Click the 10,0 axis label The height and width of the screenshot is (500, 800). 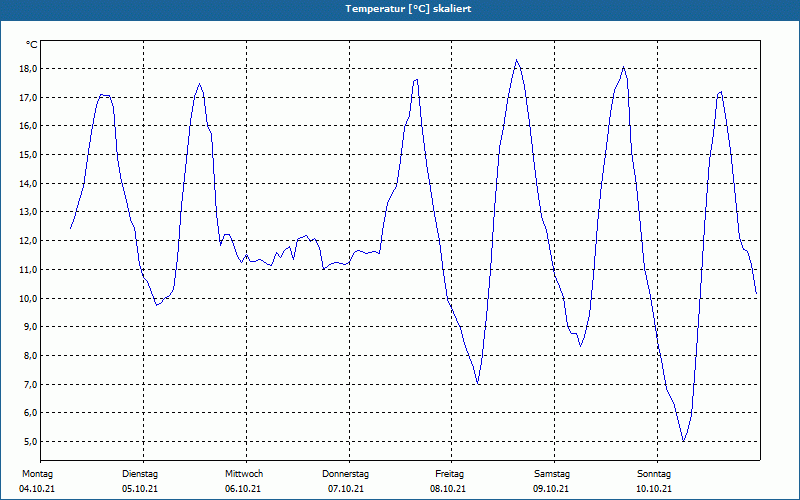[28, 298]
